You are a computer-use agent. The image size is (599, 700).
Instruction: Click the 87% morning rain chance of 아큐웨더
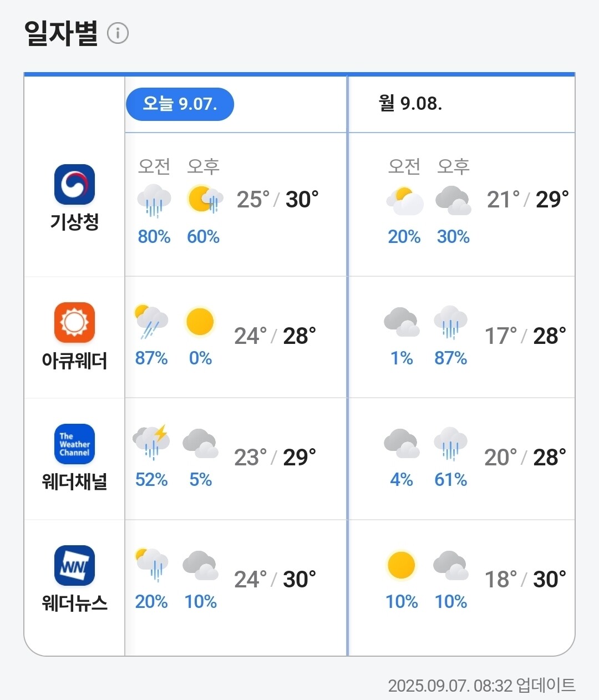point(151,358)
